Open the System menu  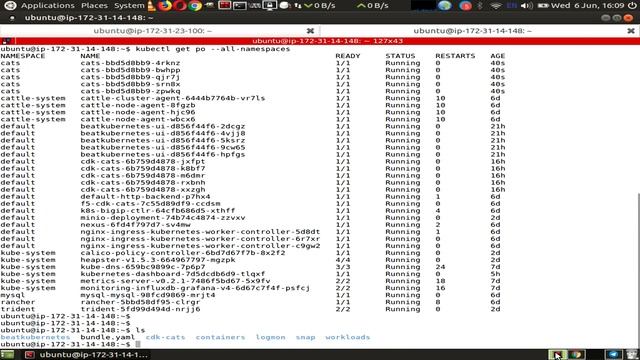pyautogui.click(x=129, y=6)
